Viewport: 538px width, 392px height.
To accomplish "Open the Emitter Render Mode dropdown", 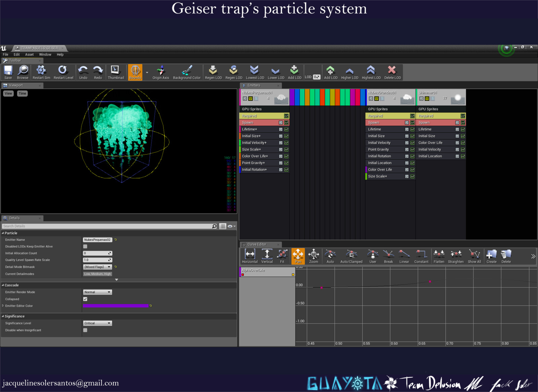I will tap(97, 292).
